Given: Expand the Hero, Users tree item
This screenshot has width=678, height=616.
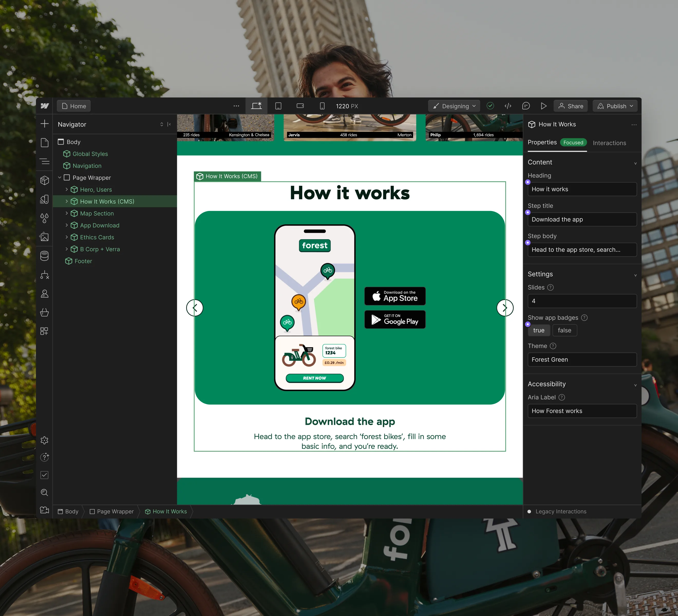Looking at the screenshot, I should tap(67, 189).
